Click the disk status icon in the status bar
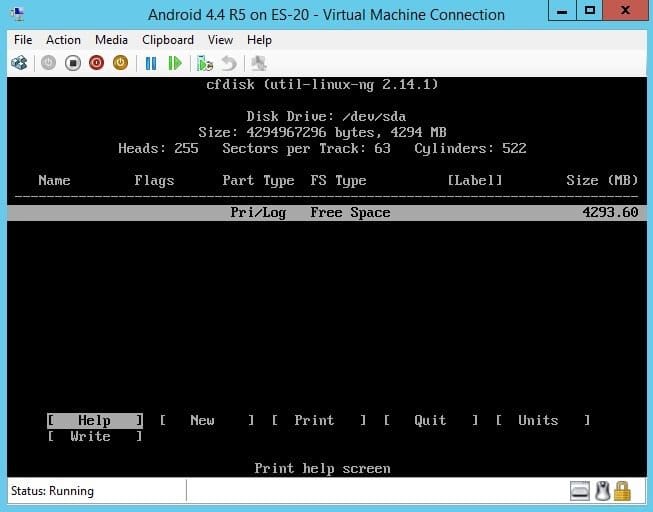 tap(580, 491)
